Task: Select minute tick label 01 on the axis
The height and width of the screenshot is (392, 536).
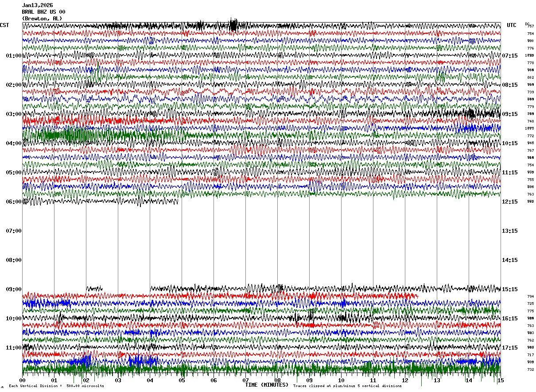Action: coord(54,380)
